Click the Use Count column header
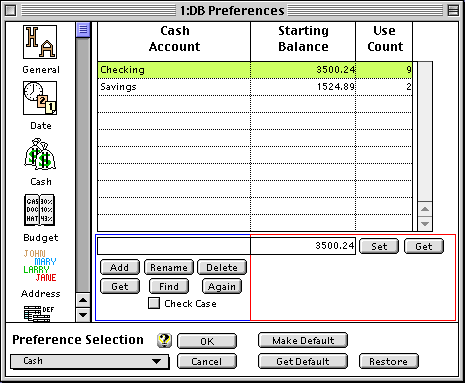 [384, 42]
